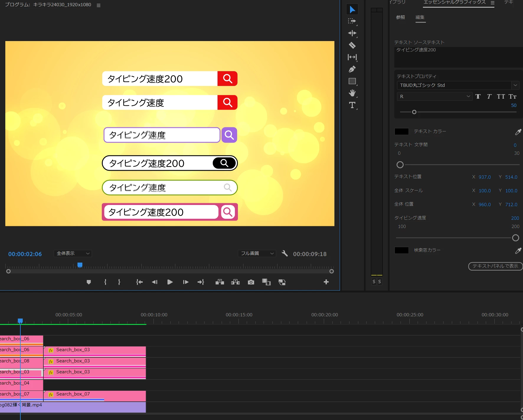Open the button editor plus icon

click(326, 282)
